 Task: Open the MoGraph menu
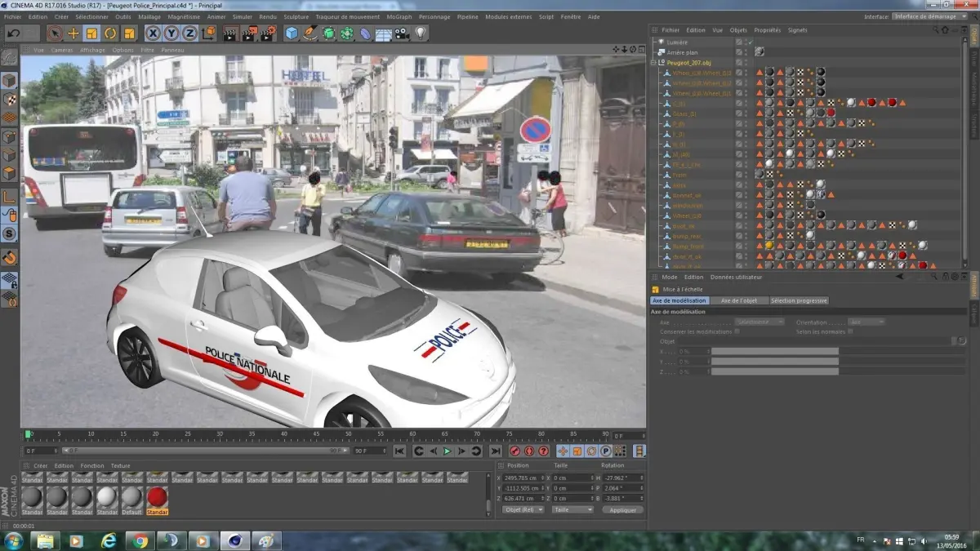(399, 16)
